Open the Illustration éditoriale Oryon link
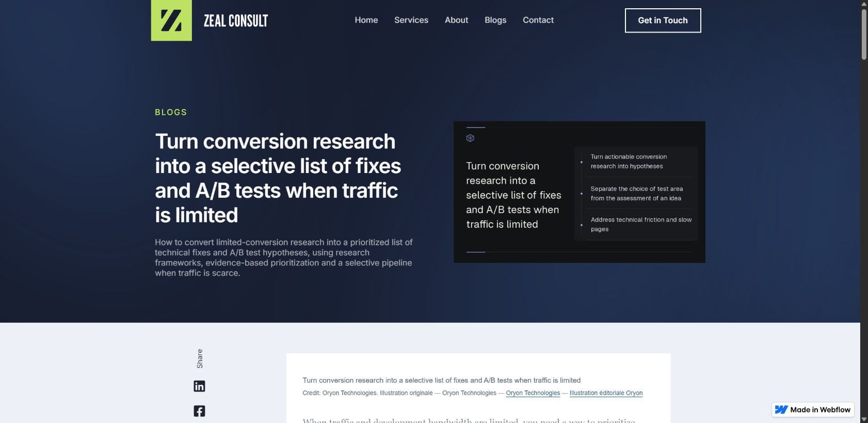Image resolution: width=868 pixels, height=423 pixels. [x=606, y=393]
